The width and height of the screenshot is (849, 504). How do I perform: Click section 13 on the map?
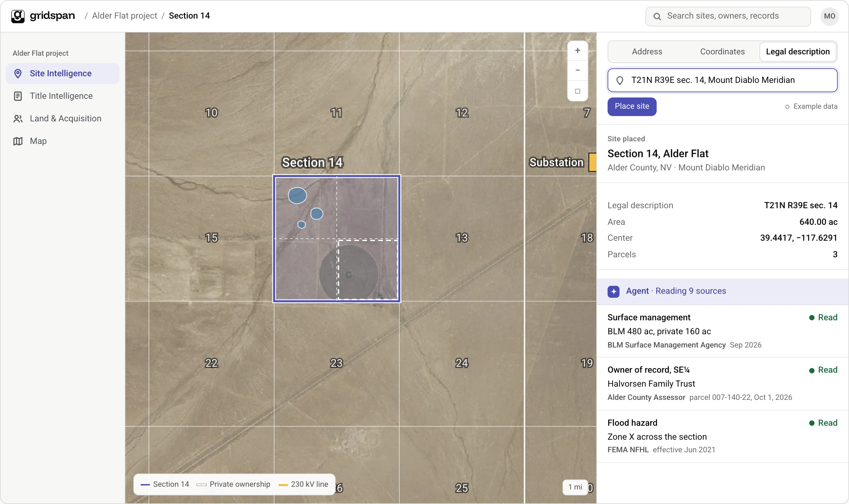[x=462, y=238]
